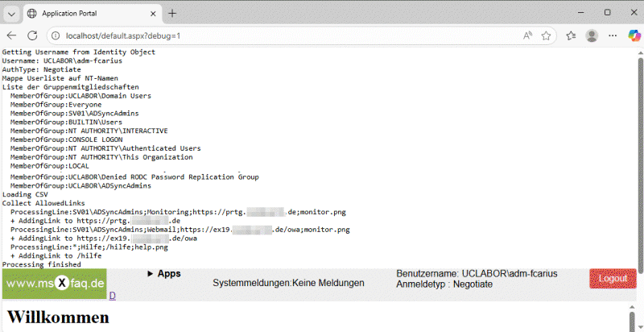Expand the Apps disclosure triangle

click(x=150, y=274)
